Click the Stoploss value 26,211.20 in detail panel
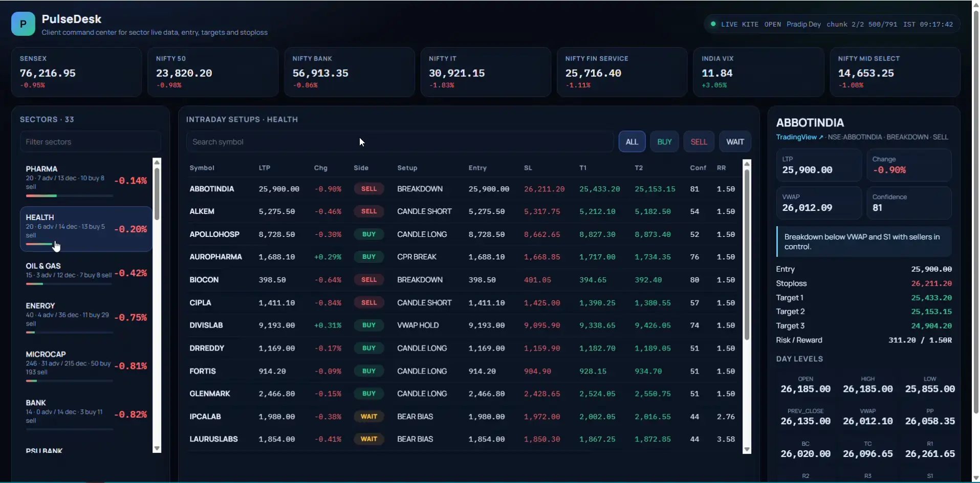Screen dimensions: 980x483 [931, 283]
